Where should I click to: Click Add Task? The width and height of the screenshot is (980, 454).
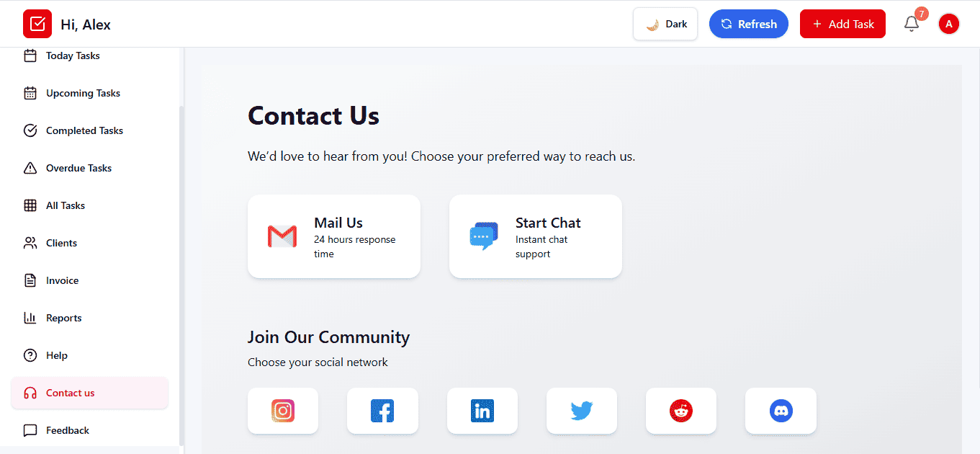coord(842,24)
